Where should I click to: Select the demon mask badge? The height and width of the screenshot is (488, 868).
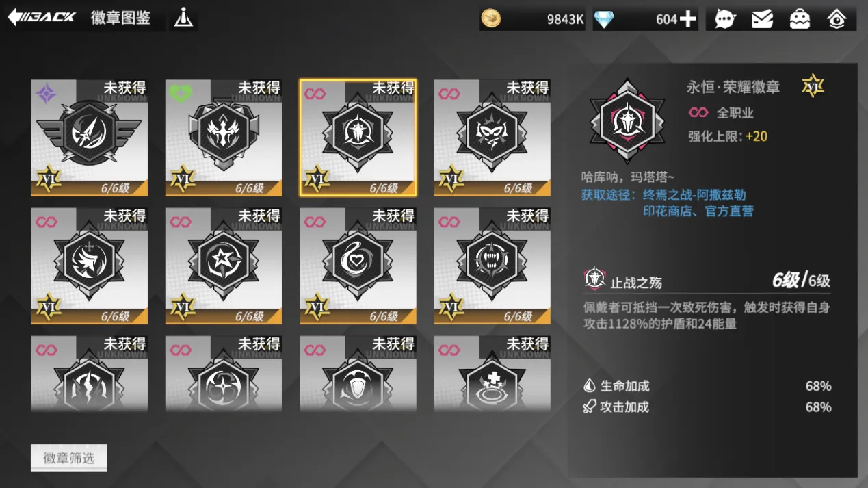[492, 138]
